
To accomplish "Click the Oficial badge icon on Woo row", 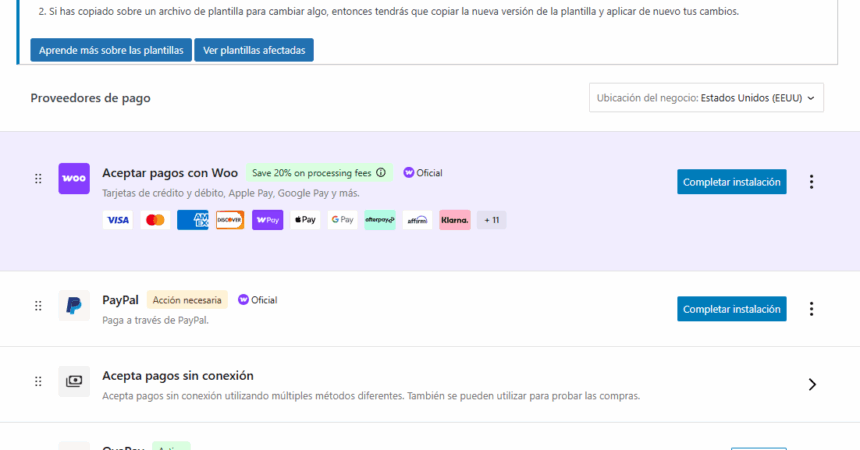I will pyautogui.click(x=409, y=173).
